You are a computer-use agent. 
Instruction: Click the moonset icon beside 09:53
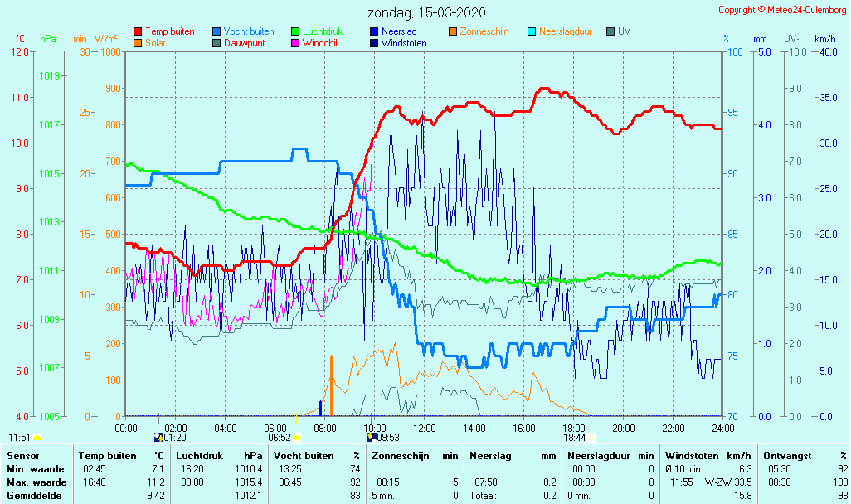[x=371, y=437]
